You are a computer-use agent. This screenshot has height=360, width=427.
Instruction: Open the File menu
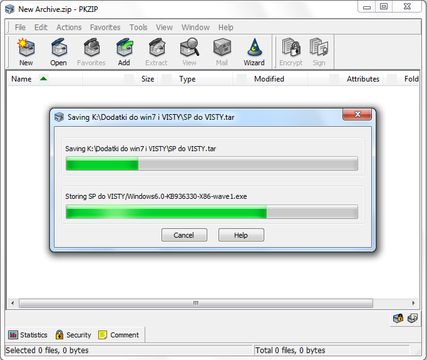click(20, 27)
